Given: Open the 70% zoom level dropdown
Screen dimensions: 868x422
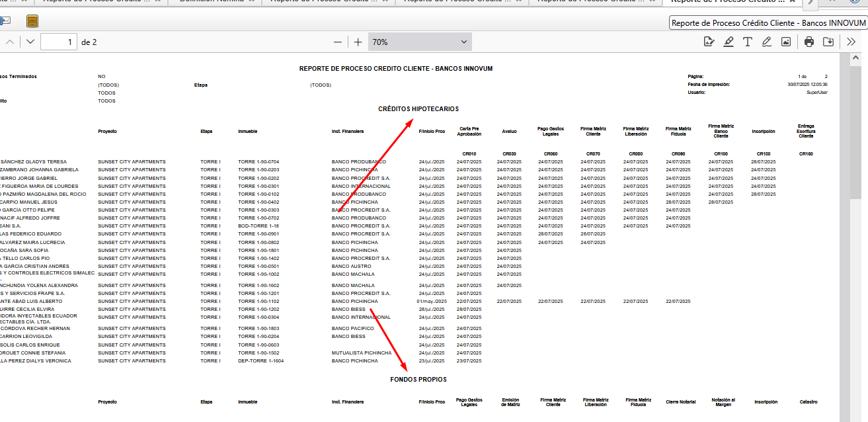Looking at the screenshot, I should [x=420, y=42].
